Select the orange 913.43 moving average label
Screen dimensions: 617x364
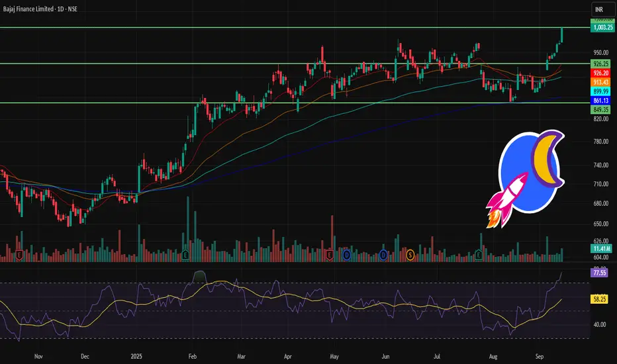(600, 82)
